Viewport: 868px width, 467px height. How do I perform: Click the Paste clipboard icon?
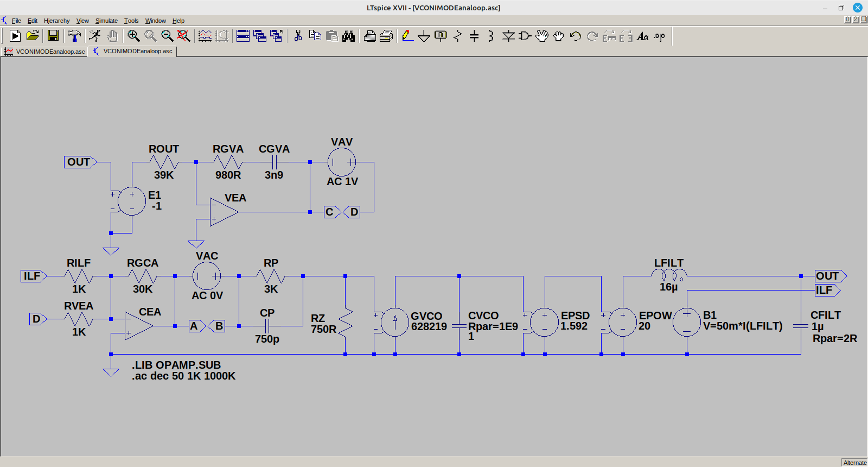click(x=332, y=36)
